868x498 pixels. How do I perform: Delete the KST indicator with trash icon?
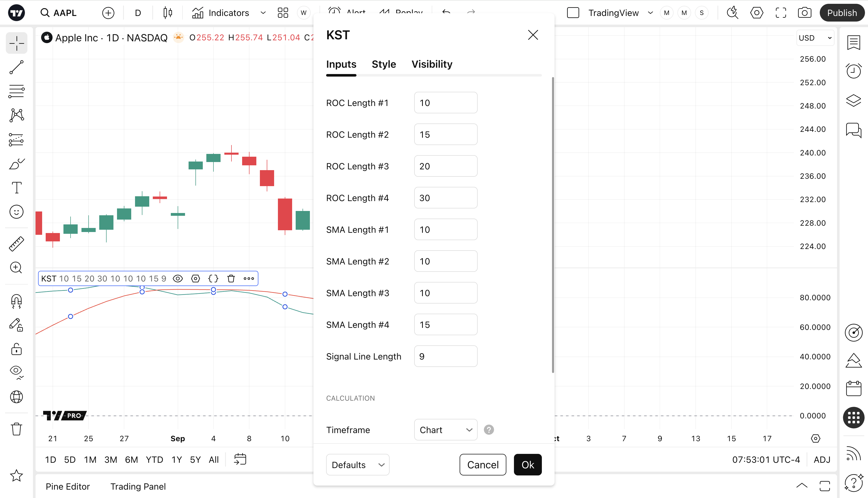231,278
